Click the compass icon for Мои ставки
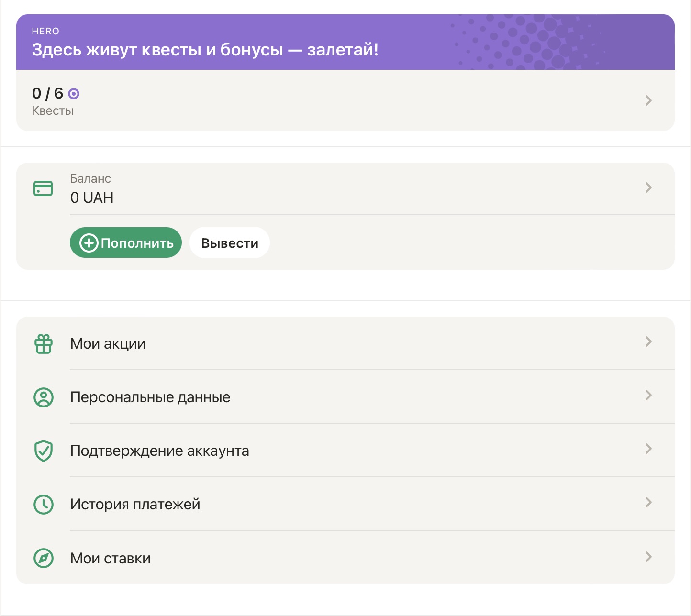691x616 pixels. pyautogui.click(x=44, y=558)
